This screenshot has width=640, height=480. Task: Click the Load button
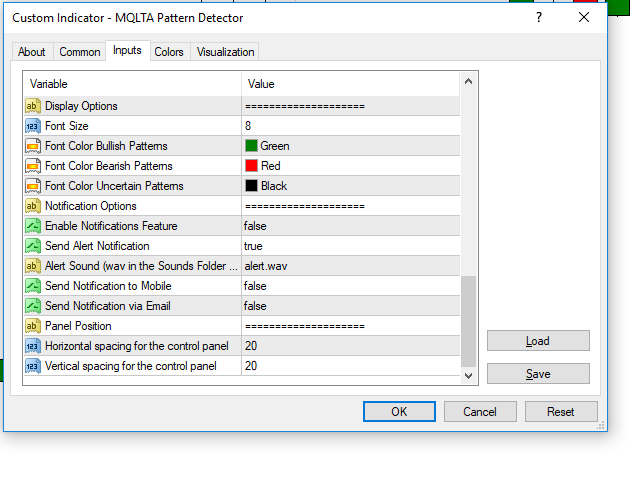coord(538,340)
